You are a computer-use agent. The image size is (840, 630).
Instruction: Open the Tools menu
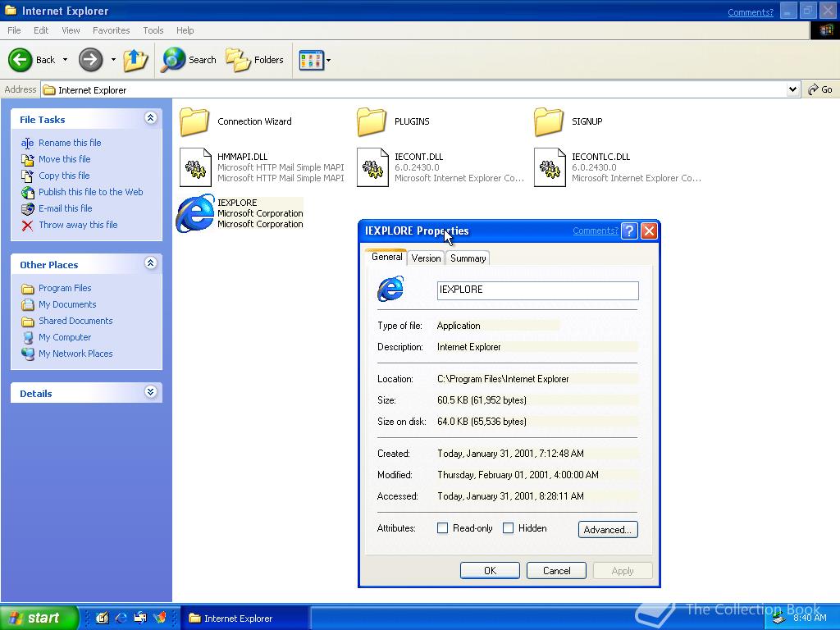[153, 30]
